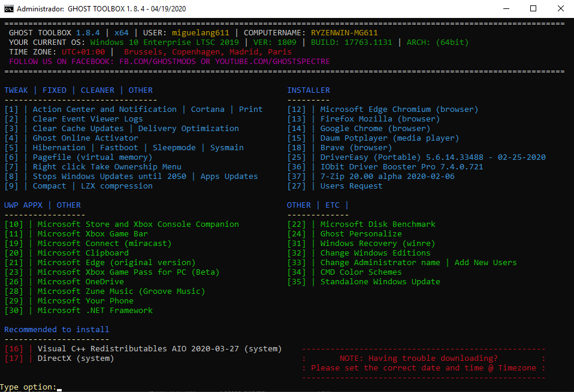
Task: Click 'Sysmain' text in option 5
Action: [227, 147]
